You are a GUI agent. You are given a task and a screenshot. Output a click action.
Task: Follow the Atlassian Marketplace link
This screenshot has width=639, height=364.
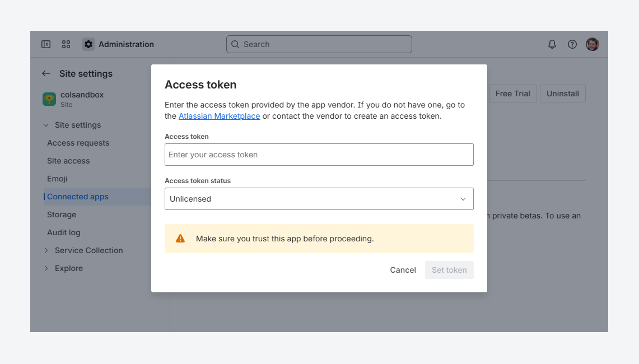219,116
